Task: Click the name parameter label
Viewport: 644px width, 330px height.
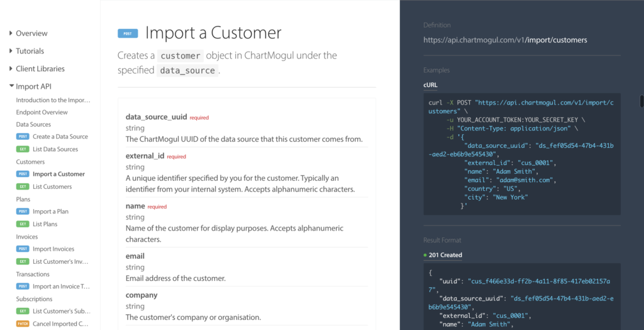Action: [x=135, y=206]
